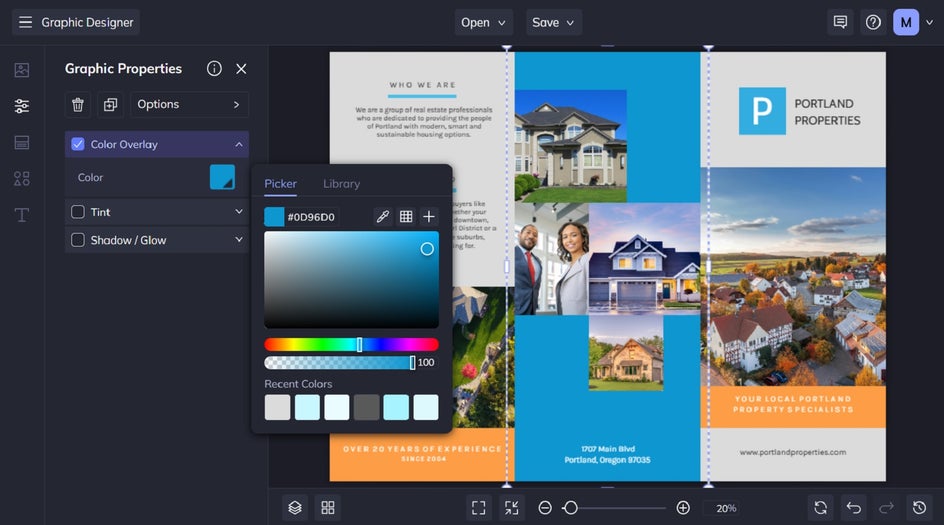Screen dimensions: 944x525
Task: Click the zoom slider handle
Action: click(x=571, y=508)
